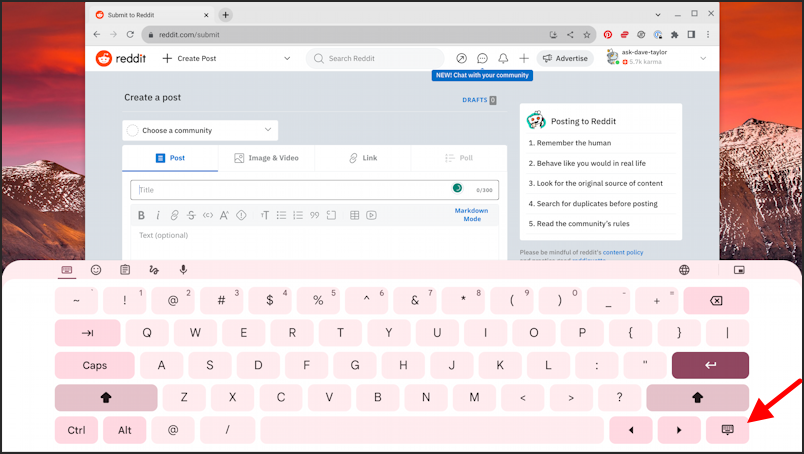Open the Reddit chat icon
This screenshot has height=454, width=804.
click(x=482, y=59)
